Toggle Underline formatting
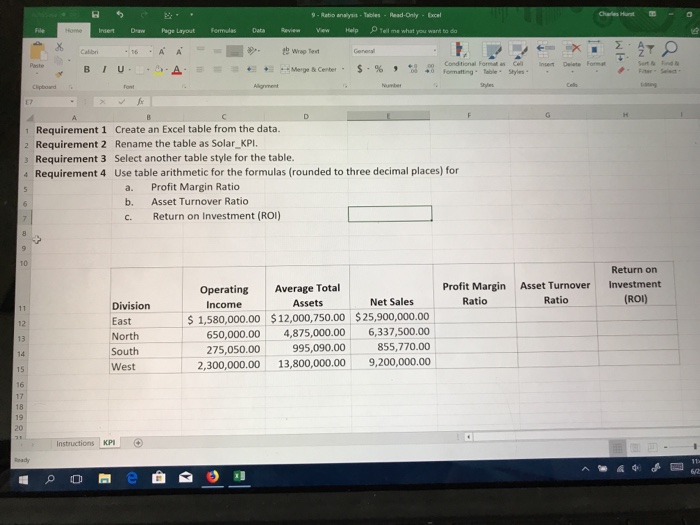The width and height of the screenshot is (700, 525). [x=121, y=69]
